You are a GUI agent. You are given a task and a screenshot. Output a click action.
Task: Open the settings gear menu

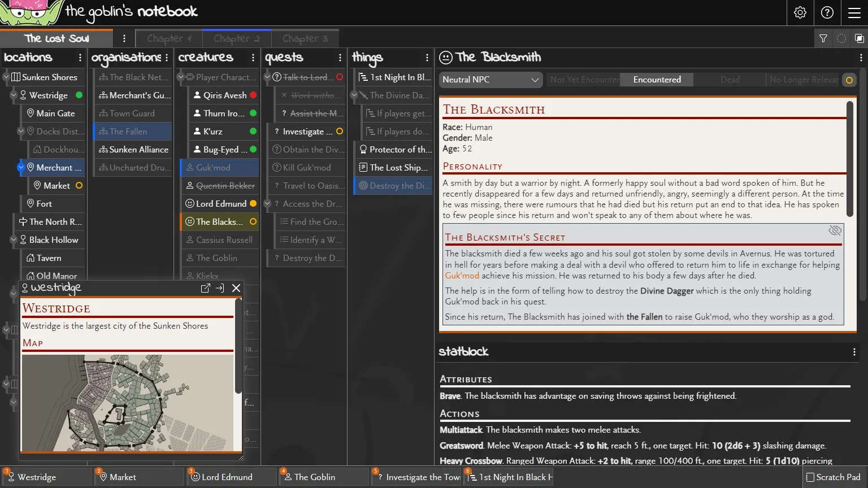click(800, 12)
